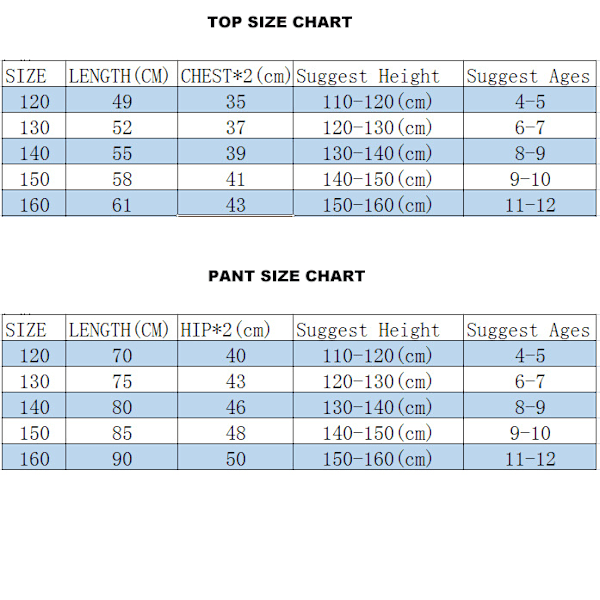Select pant chart Suggest Ages header
The image size is (600, 600).
pyautogui.click(x=528, y=330)
